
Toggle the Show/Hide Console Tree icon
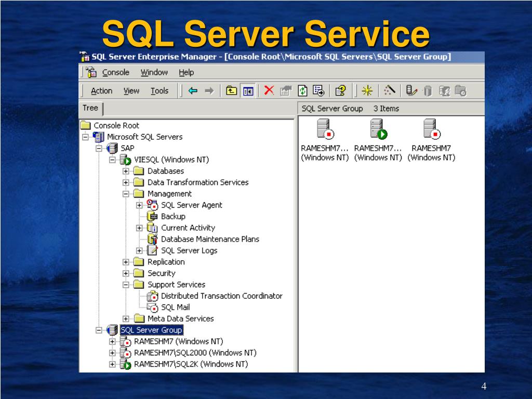click(x=248, y=91)
